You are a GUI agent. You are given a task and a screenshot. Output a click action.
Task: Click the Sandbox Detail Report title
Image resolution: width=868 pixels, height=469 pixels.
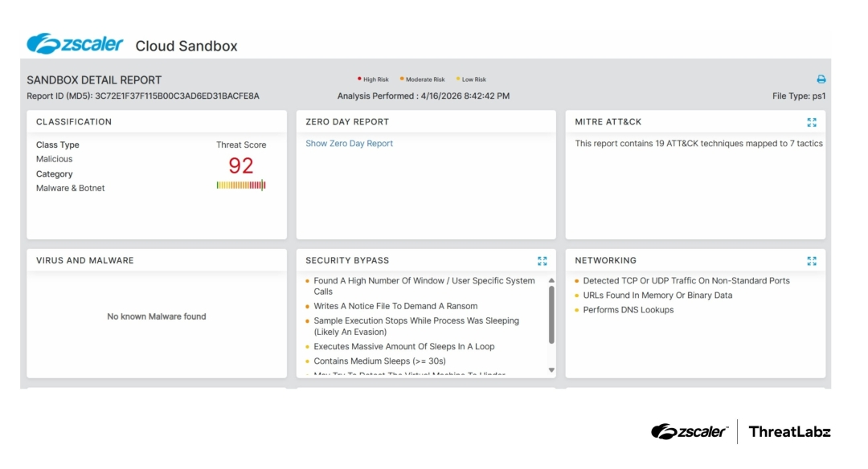[94, 80]
